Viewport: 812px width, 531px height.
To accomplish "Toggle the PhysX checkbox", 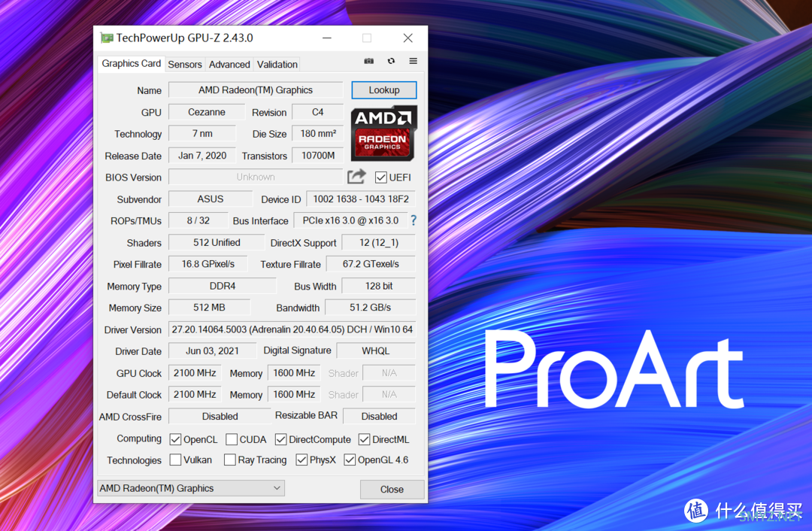I will tap(301, 460).
